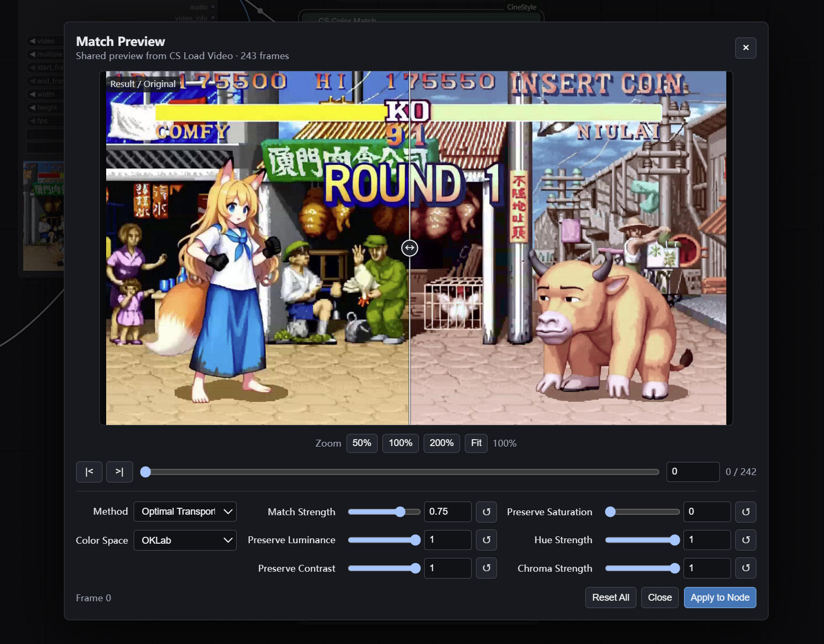Click Reset All button
Screen dimensions: 824x644
pyautogui.click(x=611, y=598)
